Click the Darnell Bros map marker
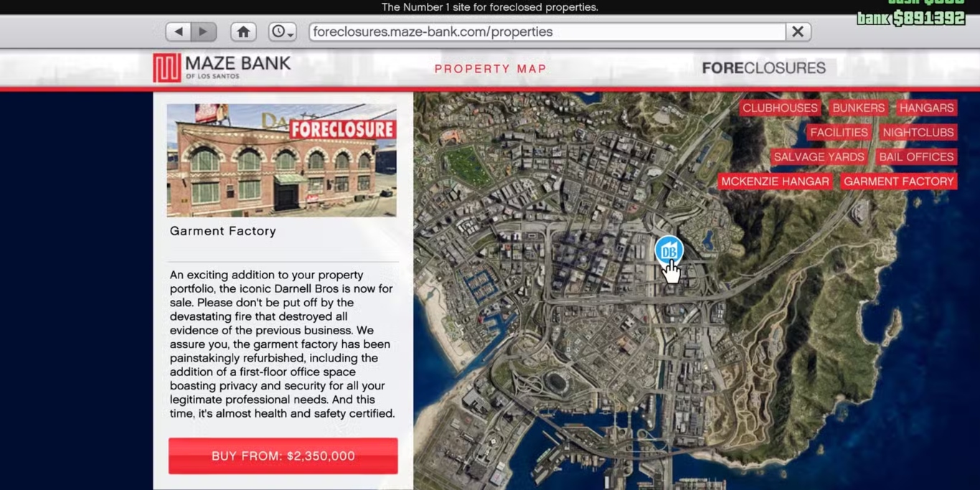This screenshot has height=490, width=980. click(669, 250)
